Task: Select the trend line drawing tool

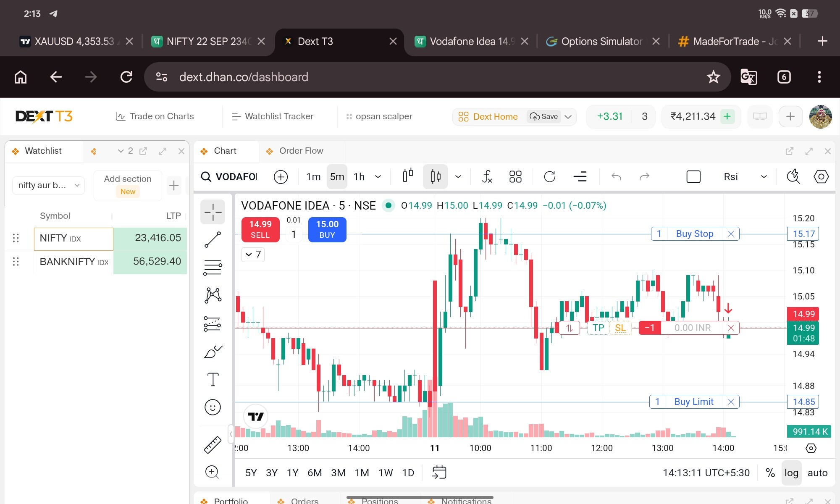Action: [213, 239]
